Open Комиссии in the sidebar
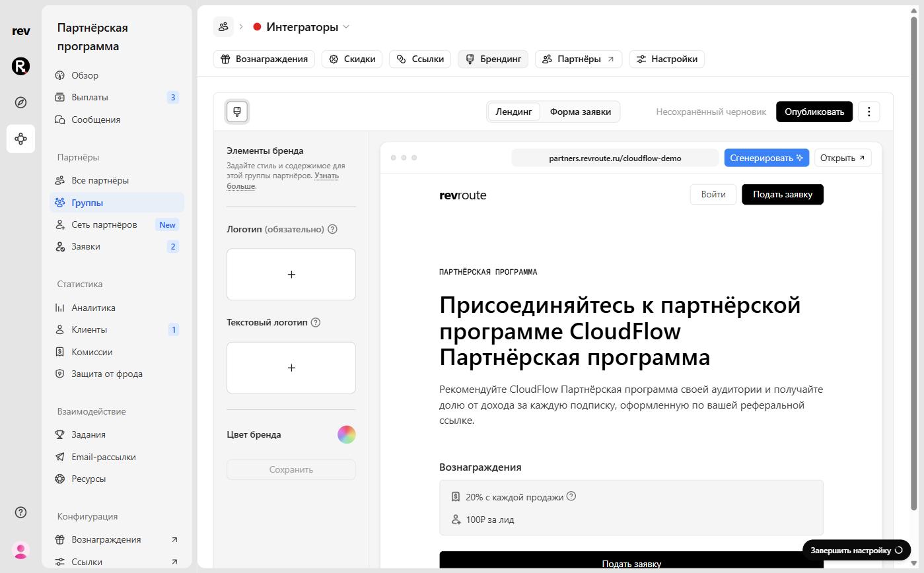Screen dimensions: 924x573 click(x=117, y=352)
